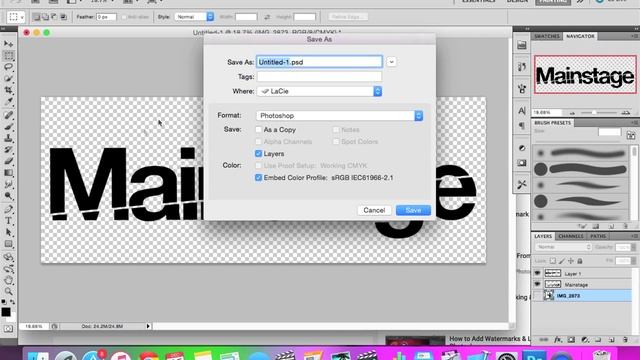
Task: Create a new layer icon
Action: pyautogui.click(x=611, y=340)
